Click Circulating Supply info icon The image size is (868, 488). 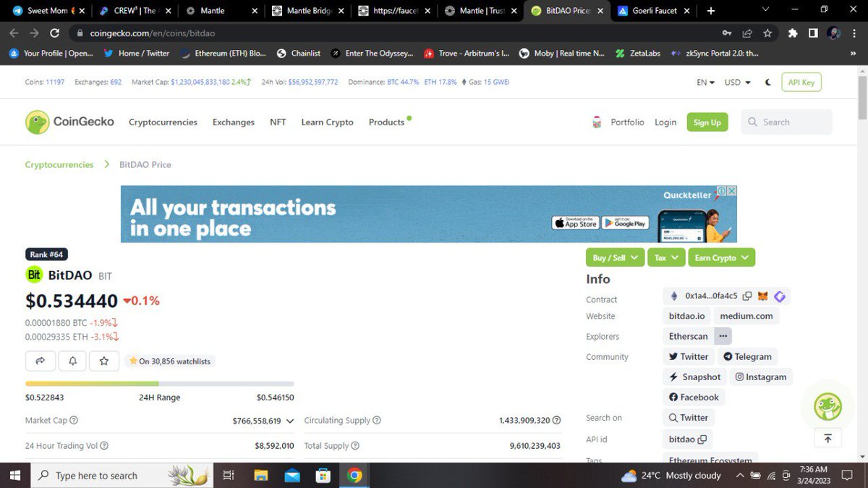(x=377, y=421)
